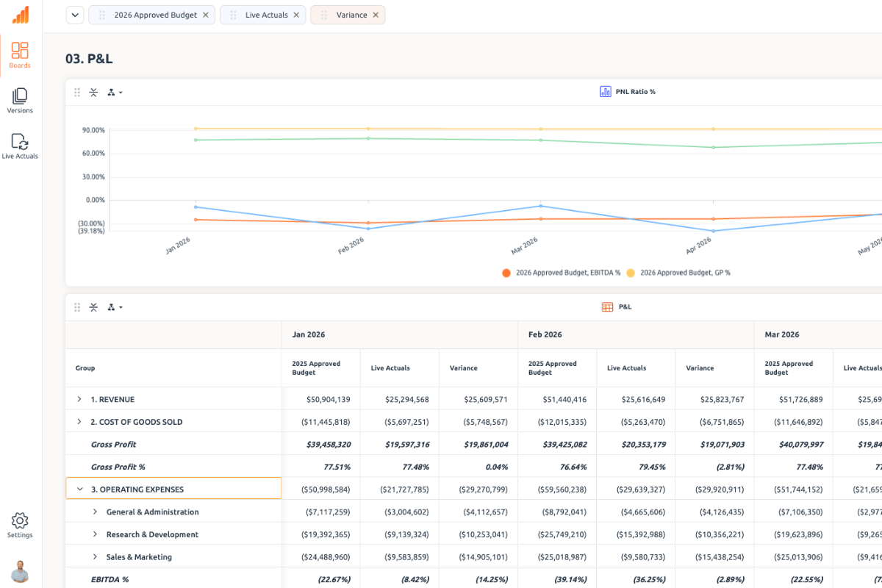Click cell ($15,438,254)

pos(714,557)
